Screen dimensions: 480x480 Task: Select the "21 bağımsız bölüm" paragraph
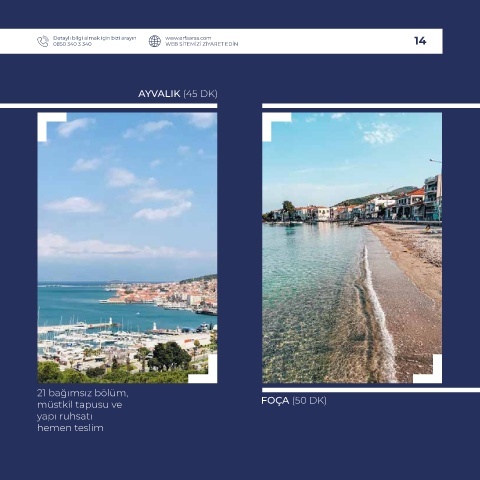[x=83, y=410]
